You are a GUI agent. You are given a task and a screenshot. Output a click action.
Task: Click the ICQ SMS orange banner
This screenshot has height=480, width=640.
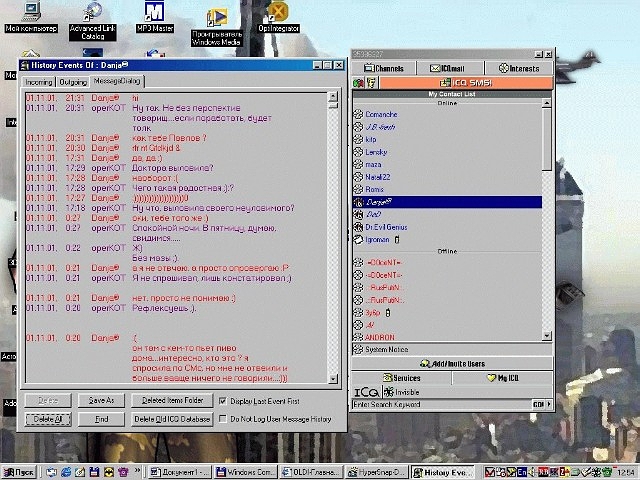[466, 83]
